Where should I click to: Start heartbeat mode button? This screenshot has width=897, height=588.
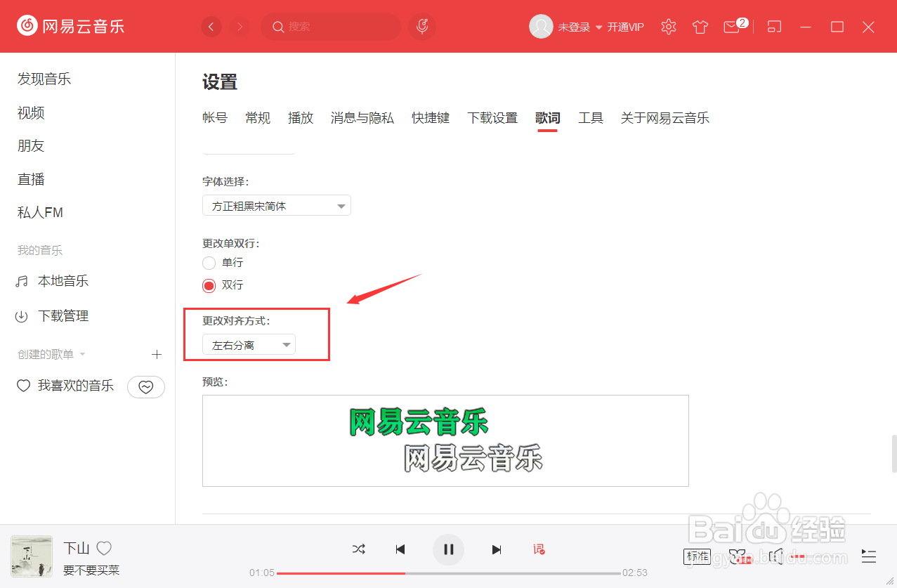[x=145, y=386]
